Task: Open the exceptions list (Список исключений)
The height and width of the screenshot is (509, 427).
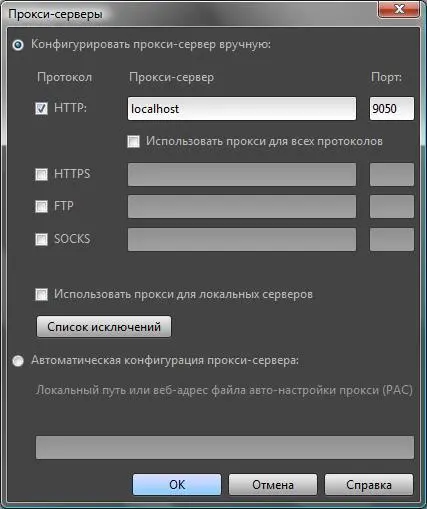Action: tap(104, 327)
